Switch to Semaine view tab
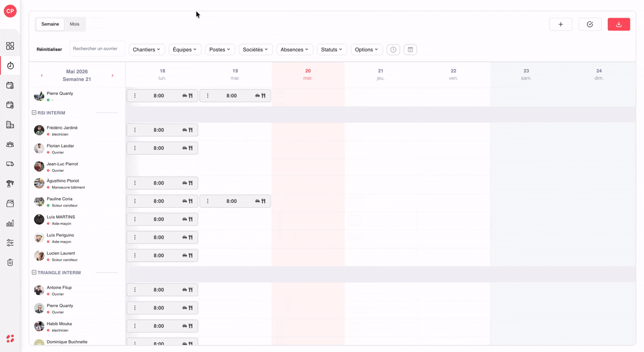The width and height of the screenshot is (644, 352). click(x=50, y=24)
